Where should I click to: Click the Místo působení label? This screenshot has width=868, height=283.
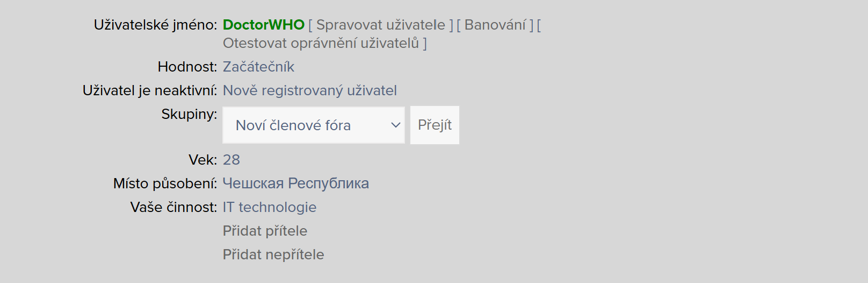pyautogui.click(x=165, y=183)
